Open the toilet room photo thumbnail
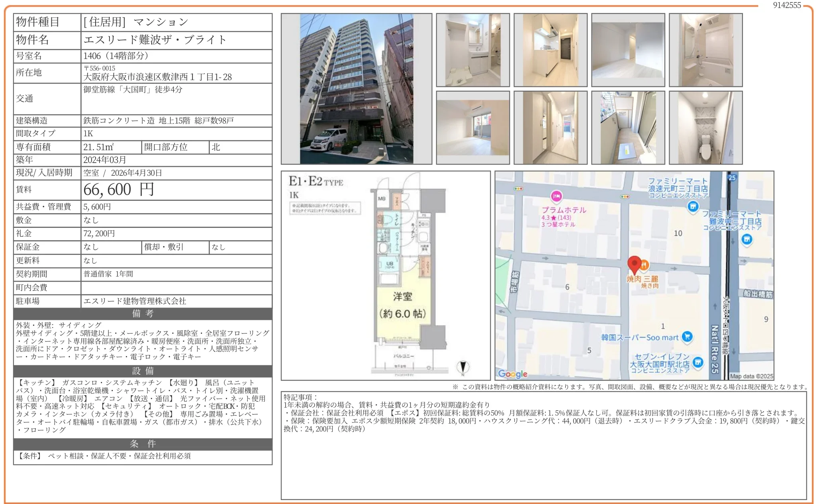Viewport: 819px width, 504px height. click(x=705, y=127)
